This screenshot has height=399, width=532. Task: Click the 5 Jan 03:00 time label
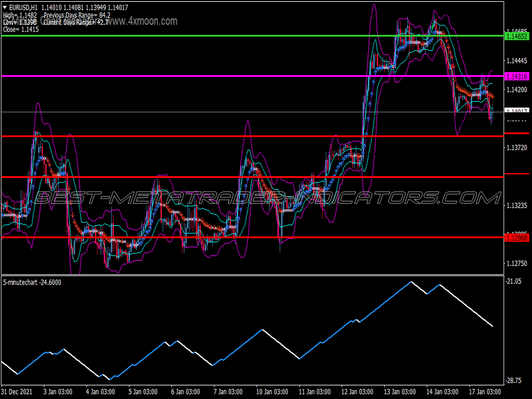(143, 391)
